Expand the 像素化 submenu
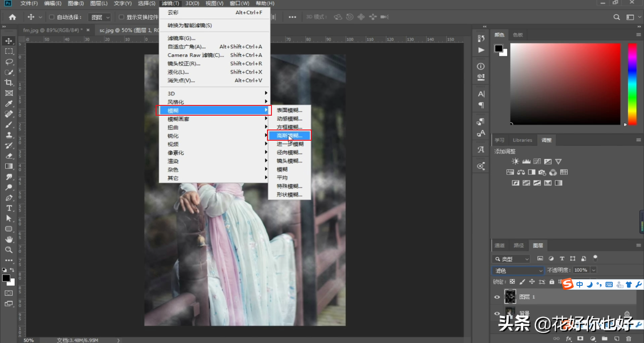This screenshot has width=644, height=343. [x=214, y=153]
